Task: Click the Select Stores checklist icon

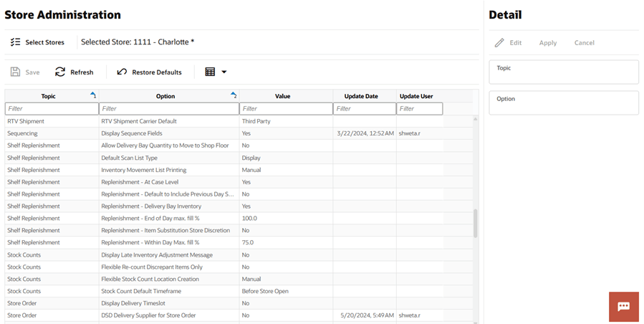Action: pyautogui.click(x=15, y=42)
